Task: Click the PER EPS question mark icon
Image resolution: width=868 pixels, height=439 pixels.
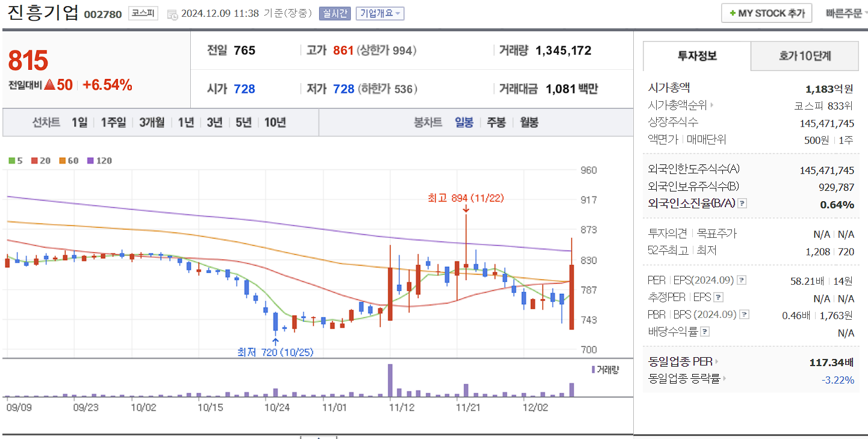Action: point(741,280)
